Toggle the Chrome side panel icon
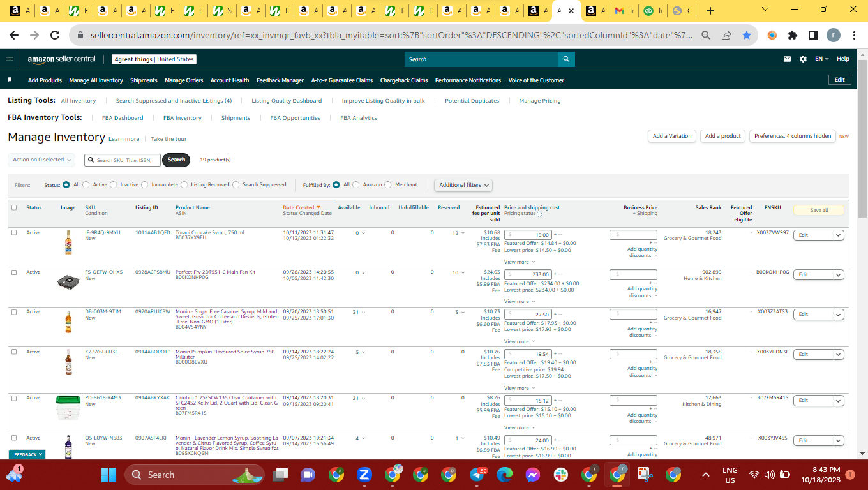The image size is (868, 490). point(813,35)
